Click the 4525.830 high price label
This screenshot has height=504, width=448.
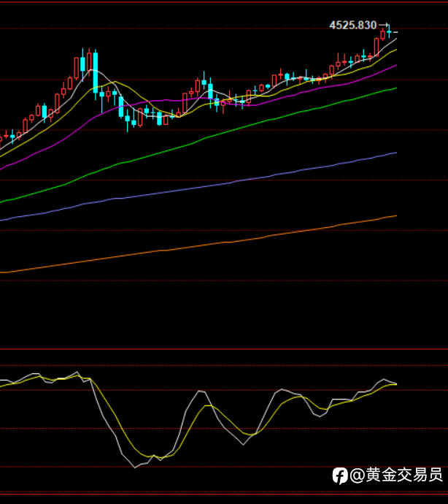353,25
